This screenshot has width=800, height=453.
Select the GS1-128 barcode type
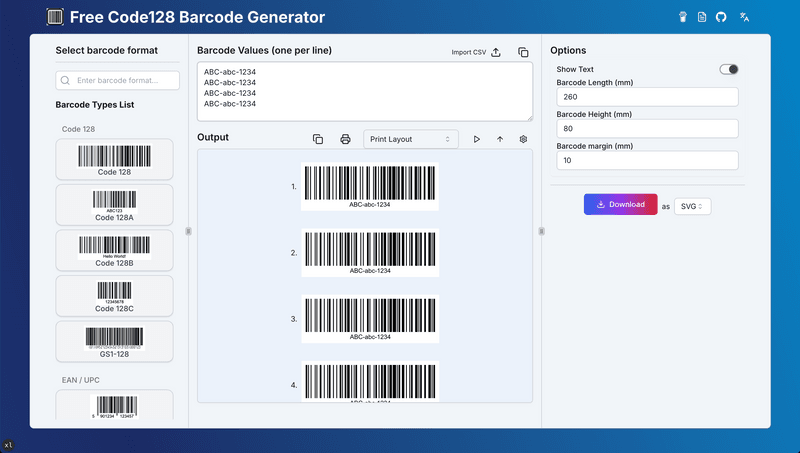tap(114, 341)
